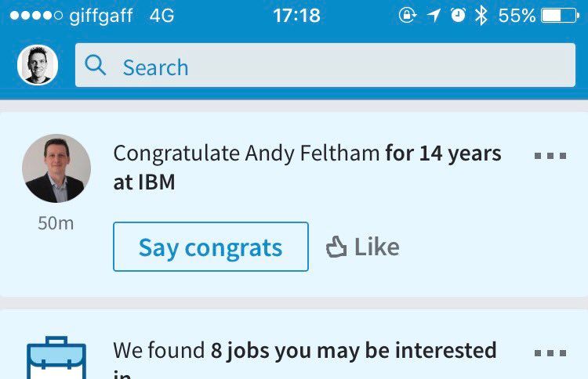The height and width of the screenshot is (379, 588).
Task: Tap the rotation lock status icon
Action: coord(408,16)
